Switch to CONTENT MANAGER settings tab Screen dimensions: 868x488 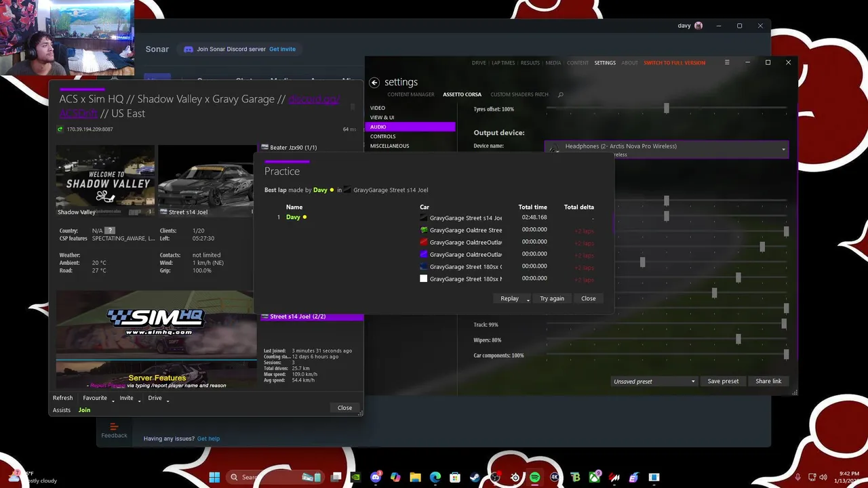click(x=411, y=94)
